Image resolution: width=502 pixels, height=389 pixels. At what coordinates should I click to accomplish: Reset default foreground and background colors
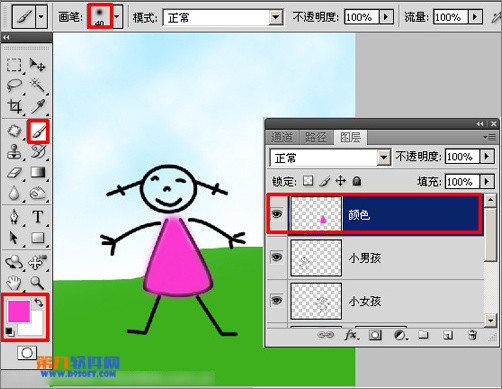point(9,332)
